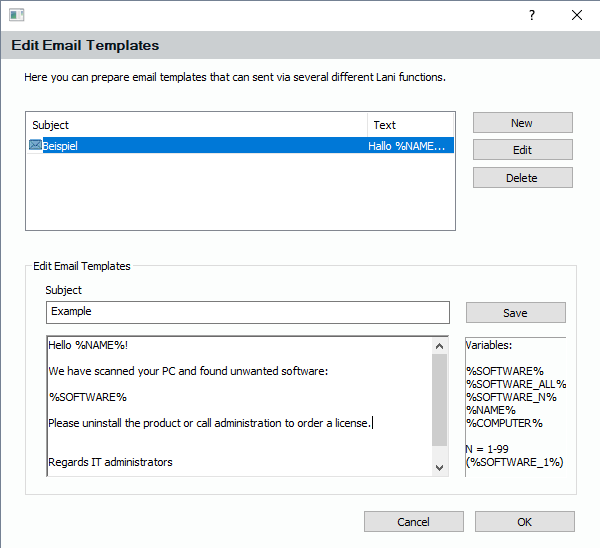Click the 'Regards IT administrators' line

[110, 462]
